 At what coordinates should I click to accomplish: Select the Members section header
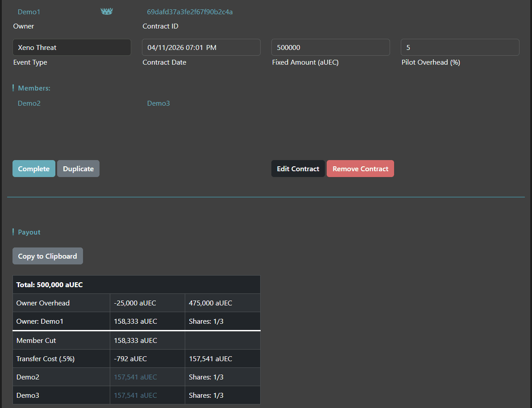click(x=33, y=88)
